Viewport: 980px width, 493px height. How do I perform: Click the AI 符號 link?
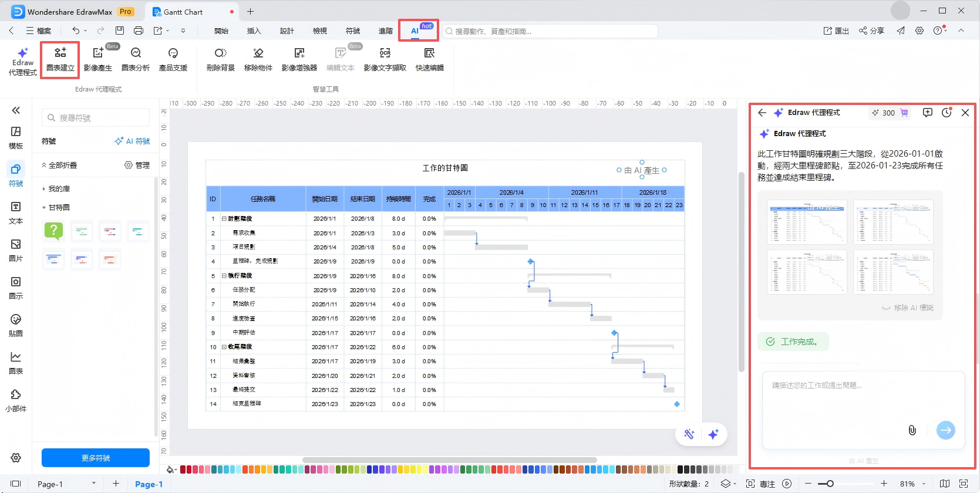132,141
